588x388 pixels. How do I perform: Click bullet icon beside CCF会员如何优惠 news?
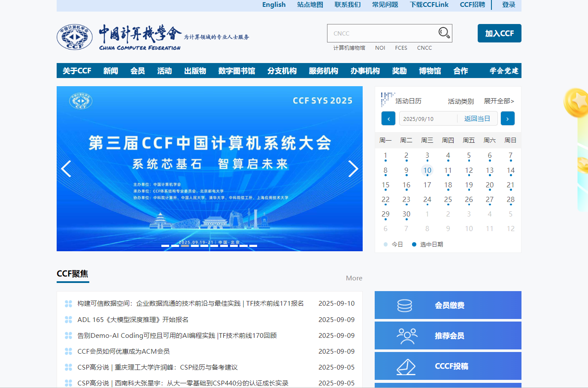68,351
